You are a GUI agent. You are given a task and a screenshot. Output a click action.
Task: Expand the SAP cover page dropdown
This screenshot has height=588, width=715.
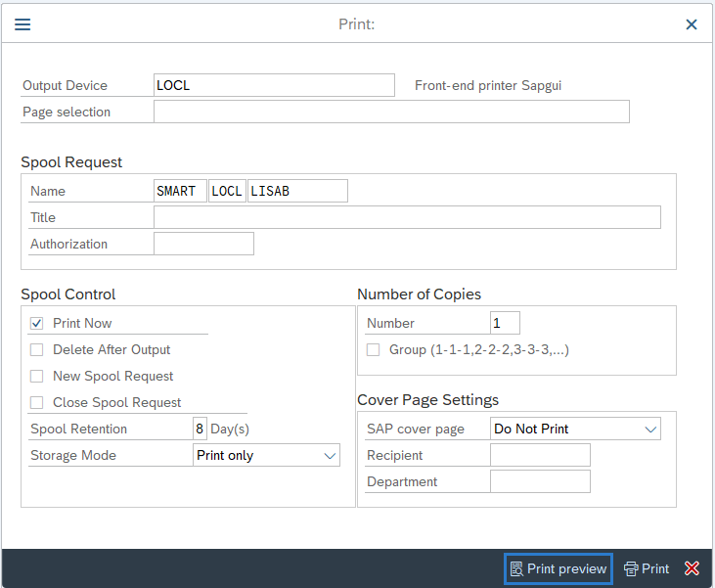pyautogui.click(x=575, y=429)
